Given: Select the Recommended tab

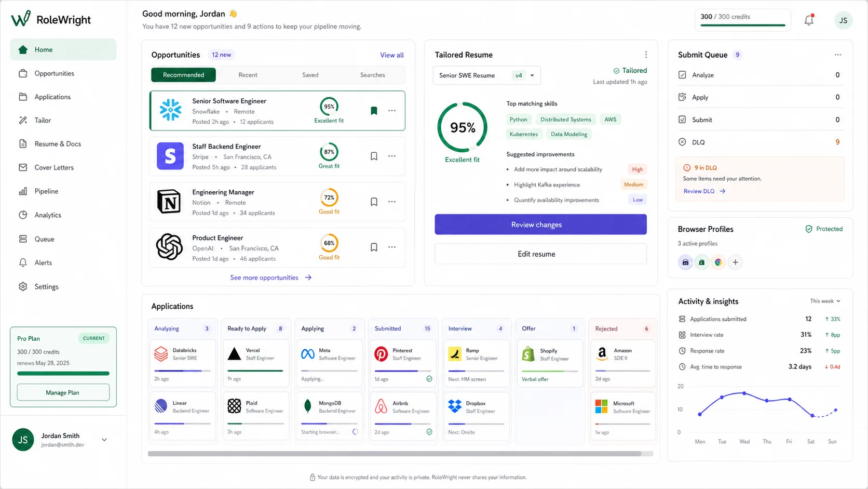Looking at the screenshot, I should (183, 75).
